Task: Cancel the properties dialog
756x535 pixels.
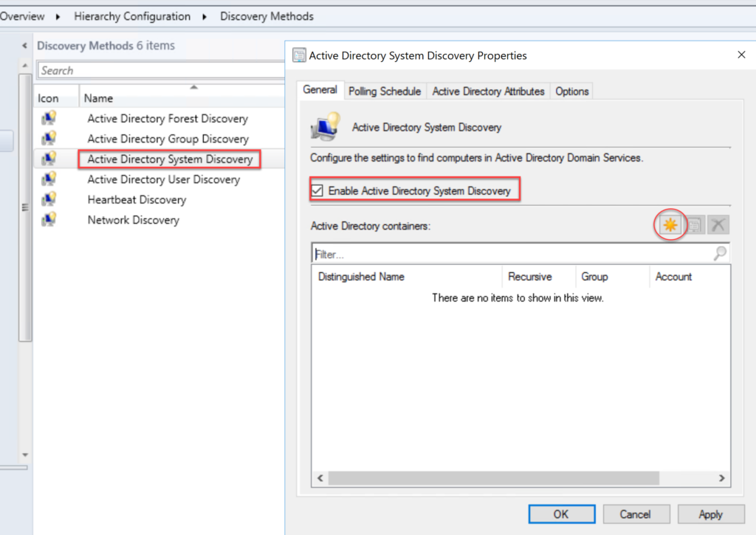Action: pos(635,514)
